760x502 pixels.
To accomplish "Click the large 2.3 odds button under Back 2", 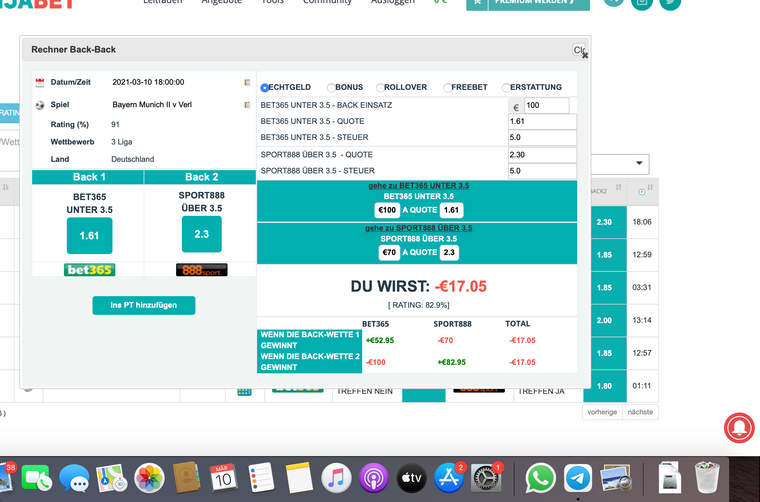I will point(202,234).
